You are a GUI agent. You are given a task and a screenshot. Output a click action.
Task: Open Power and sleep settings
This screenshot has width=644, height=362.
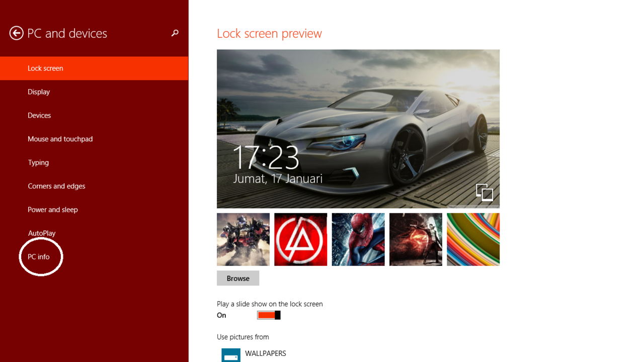click(53, 210)
